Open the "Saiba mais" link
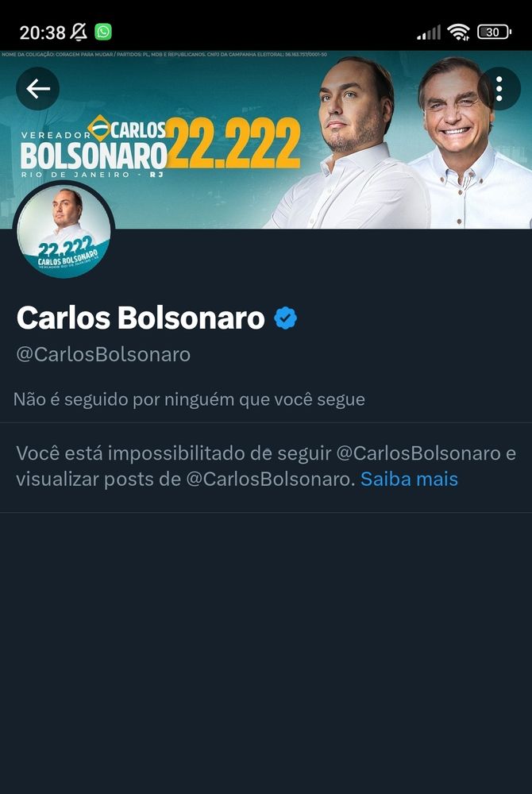Screen dimensions: 532x794 coord(409,479)
